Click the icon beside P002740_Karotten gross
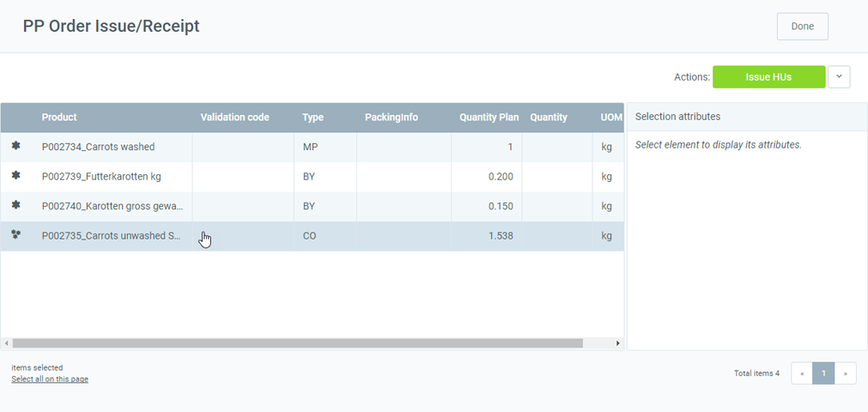The width and height of the screenshot is (868, 412). point(16,205)
